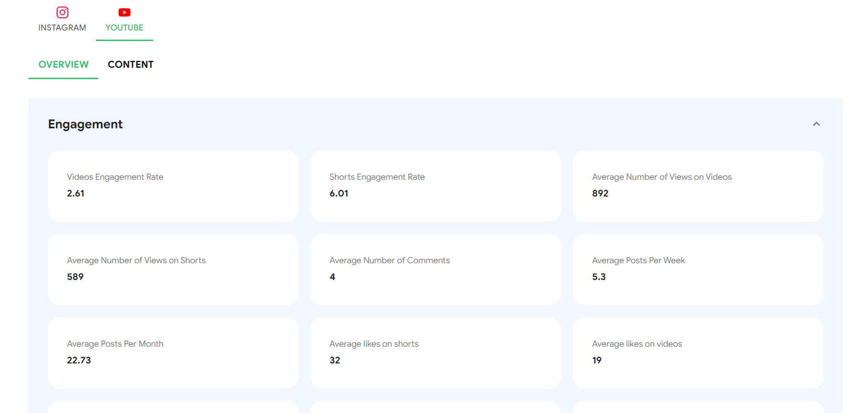This screenshot has height=413, width=868.
Task: Click the Average likes on shorts card
Action: pyautogui.click(x=435, y=352)
